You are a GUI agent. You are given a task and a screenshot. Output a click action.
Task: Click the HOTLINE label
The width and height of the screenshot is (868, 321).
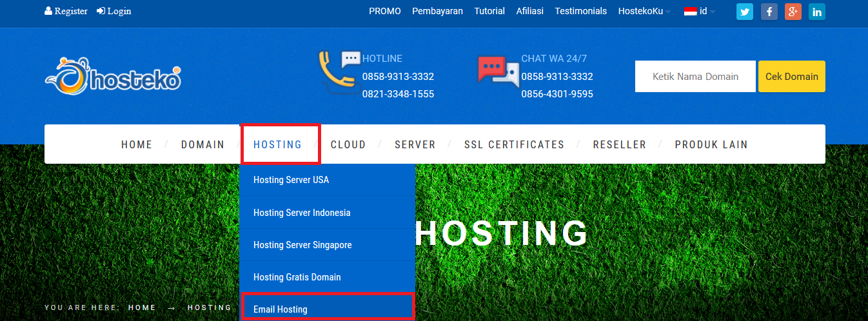pyautogui.click(x=382, y=58)
